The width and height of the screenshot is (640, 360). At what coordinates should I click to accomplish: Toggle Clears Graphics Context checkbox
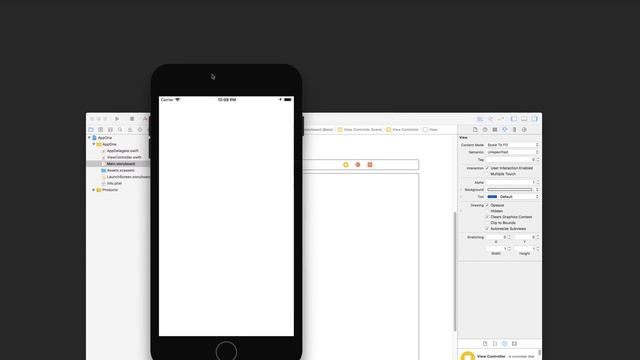point(487,217)
